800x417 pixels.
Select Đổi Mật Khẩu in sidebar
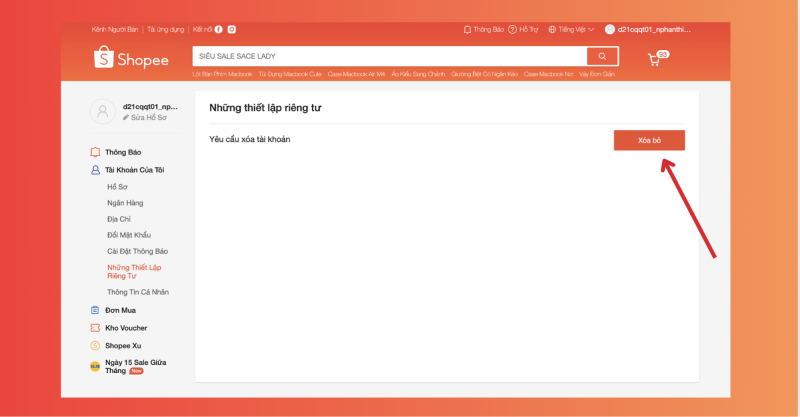(x=129, y=235)
